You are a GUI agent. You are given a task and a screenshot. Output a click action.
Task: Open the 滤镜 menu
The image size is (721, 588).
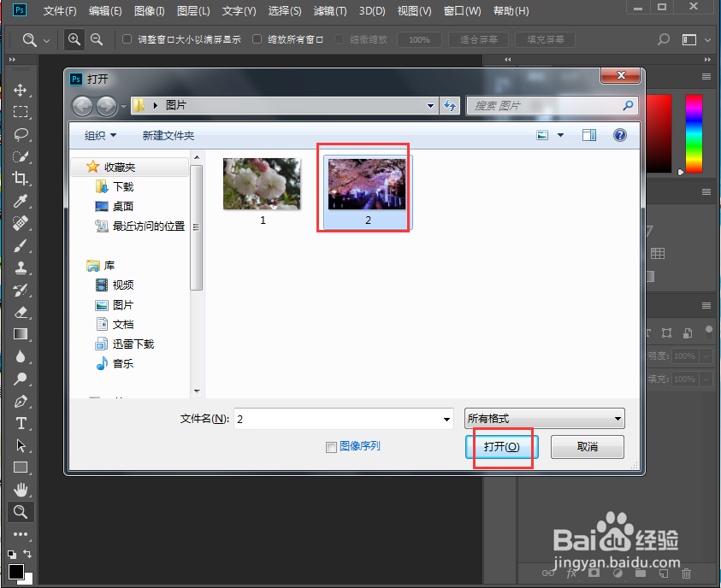coord(328,10)
